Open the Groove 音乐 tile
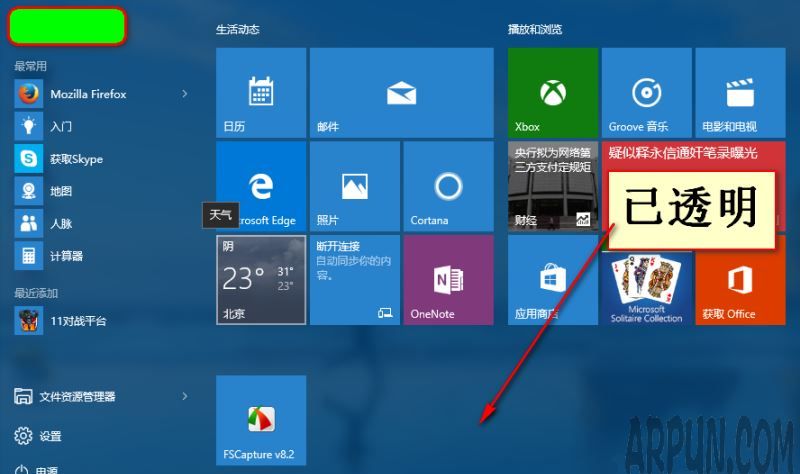The height and width of the screenshot is (474, 800). 646,92
